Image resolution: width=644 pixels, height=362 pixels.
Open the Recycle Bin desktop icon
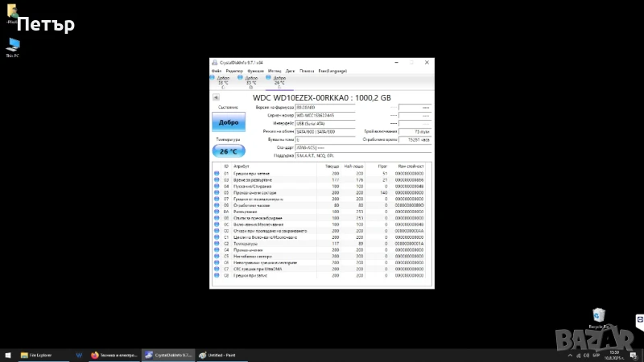coord(597,316)
